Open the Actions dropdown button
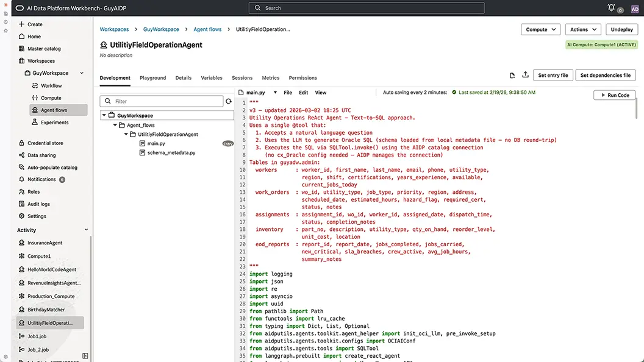The width and height of the screenshot is (644, 362). tap(583, 29)
